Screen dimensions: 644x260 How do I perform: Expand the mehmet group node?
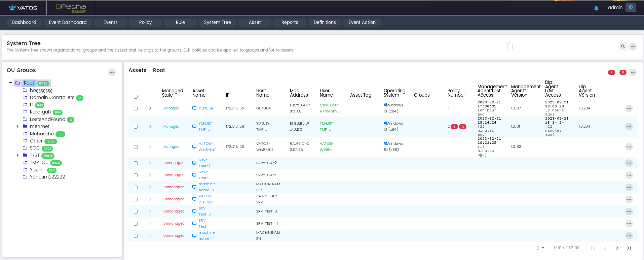coord(17,126)
